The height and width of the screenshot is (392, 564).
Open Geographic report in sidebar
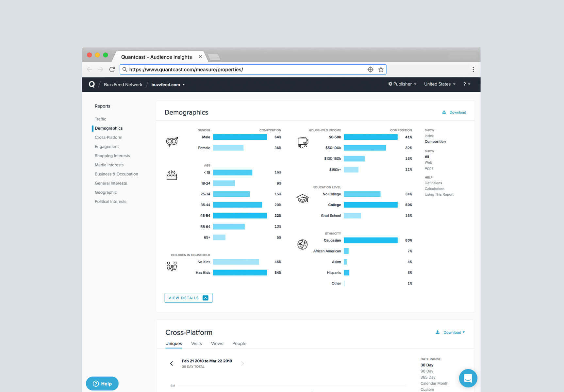[106, 192]
